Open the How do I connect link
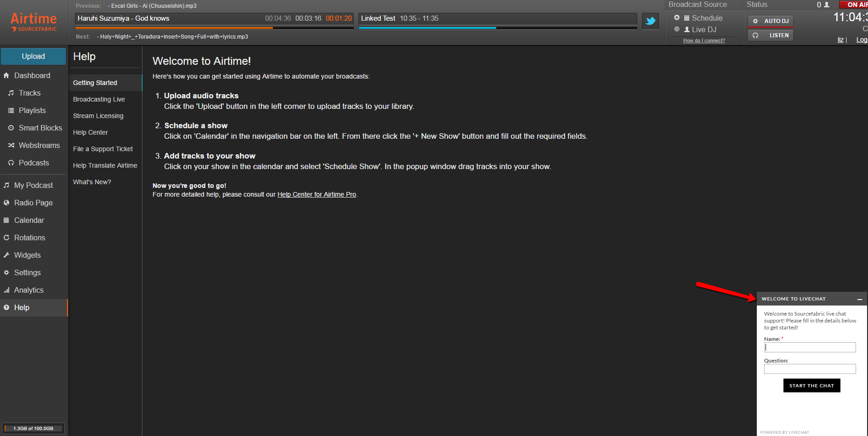868x436 pixels. [x=704, y=40]
